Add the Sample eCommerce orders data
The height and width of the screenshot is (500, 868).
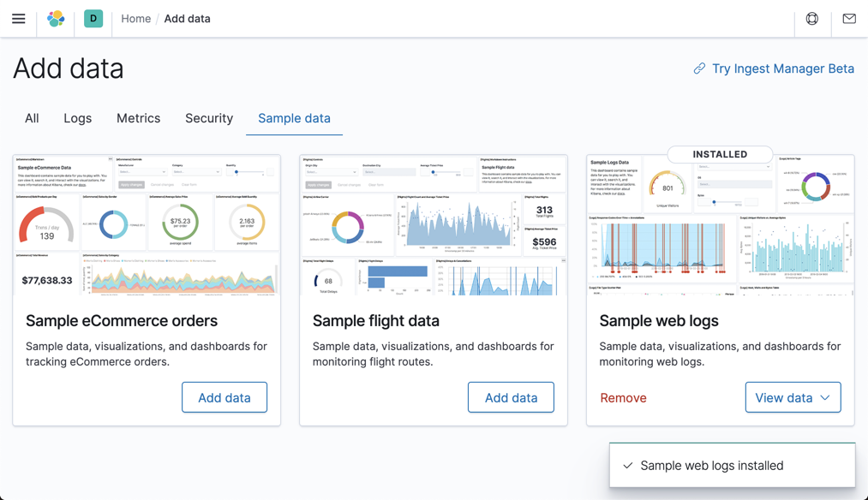tap(224, 396)
